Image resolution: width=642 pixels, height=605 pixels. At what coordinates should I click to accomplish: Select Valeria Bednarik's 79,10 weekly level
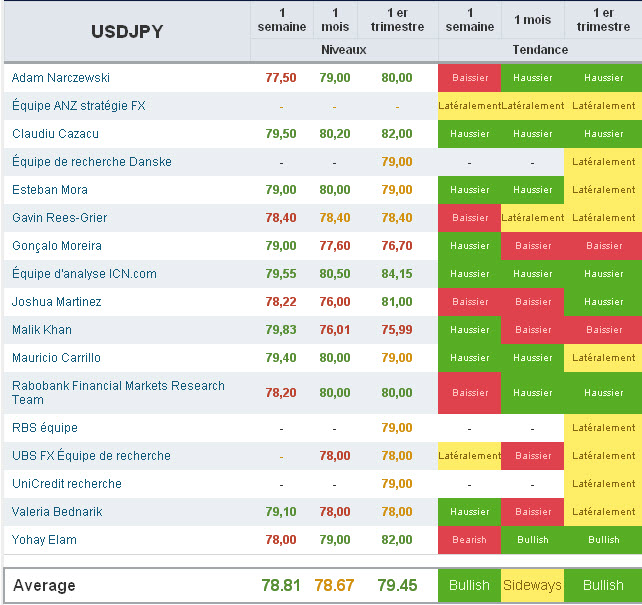pos(281,512)
